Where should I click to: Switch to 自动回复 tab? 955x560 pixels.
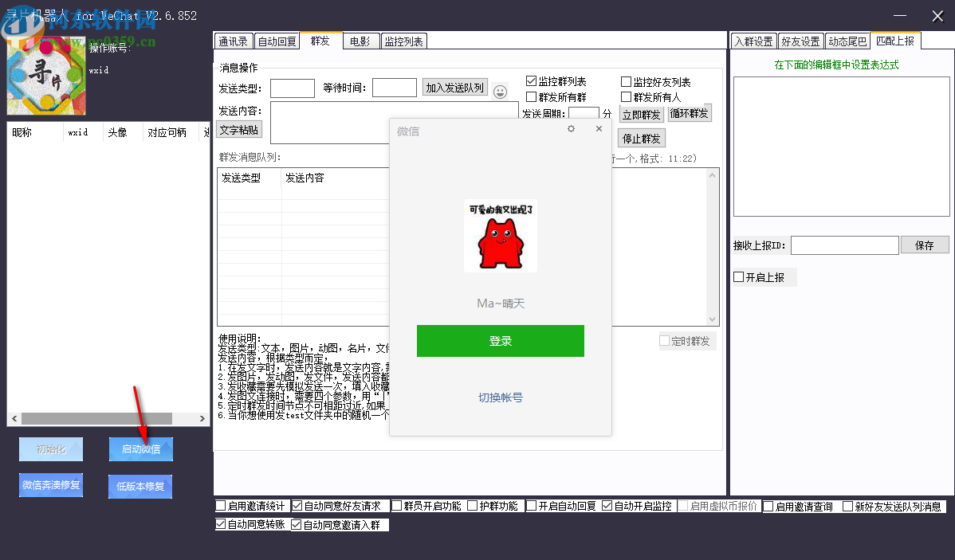277,41
